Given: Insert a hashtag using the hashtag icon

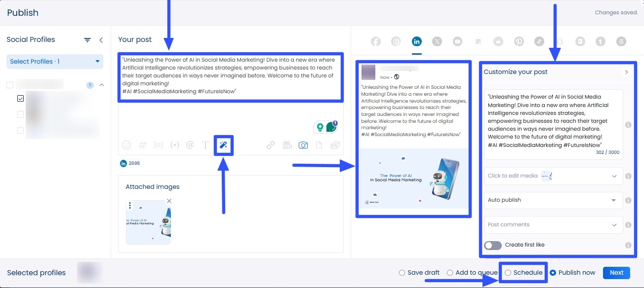Looking at the screenshot, I should 143,145.
